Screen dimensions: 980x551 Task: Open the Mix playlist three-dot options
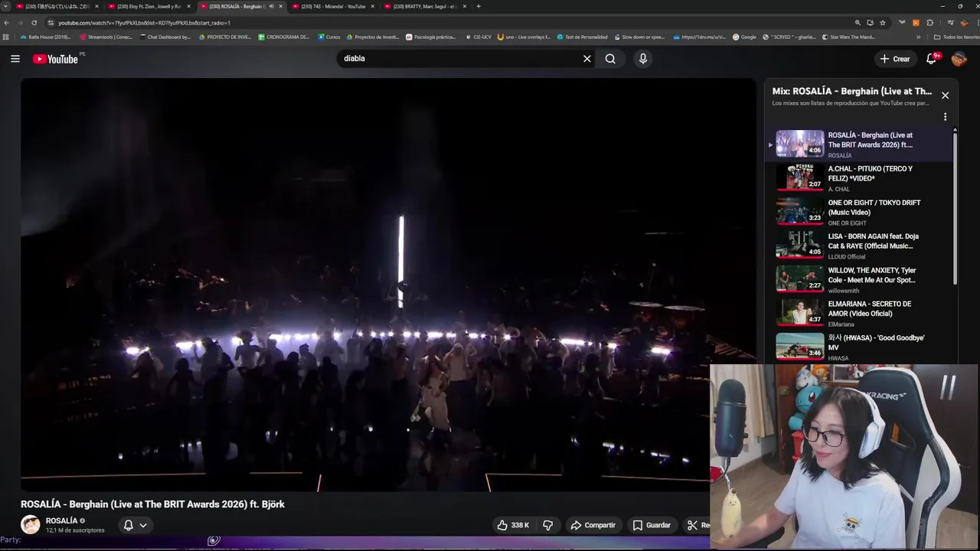(x=945, y=117)
